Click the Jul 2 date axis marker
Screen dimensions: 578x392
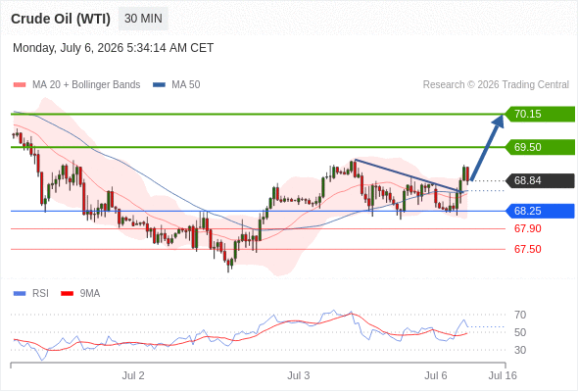(133, 375)
